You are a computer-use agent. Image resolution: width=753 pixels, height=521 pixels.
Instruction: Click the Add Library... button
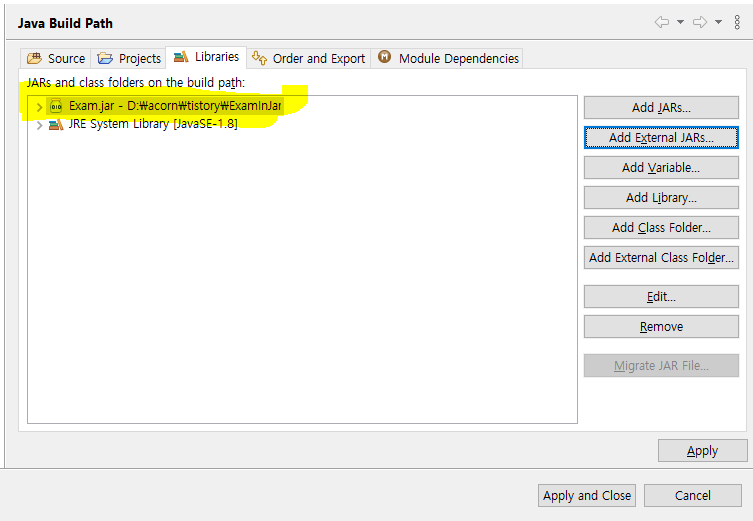coord(661,197)
